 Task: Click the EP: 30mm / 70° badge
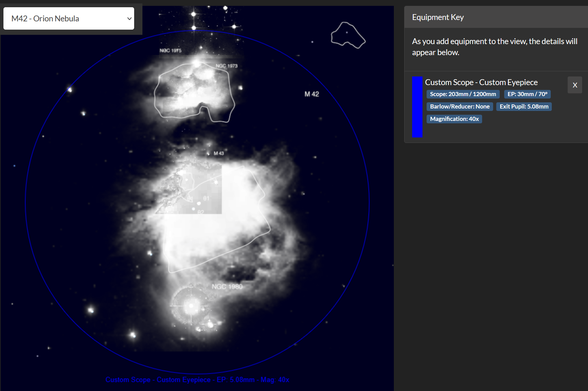pos(527,94)
